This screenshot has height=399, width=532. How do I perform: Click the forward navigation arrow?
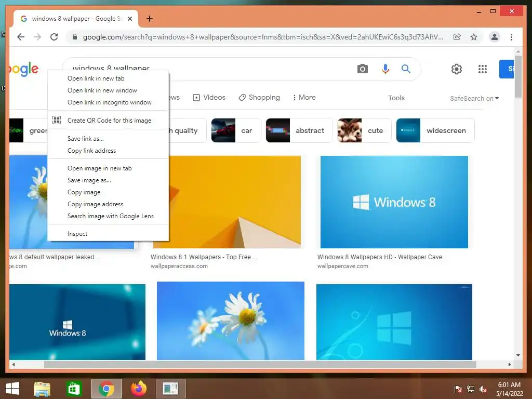37,37
